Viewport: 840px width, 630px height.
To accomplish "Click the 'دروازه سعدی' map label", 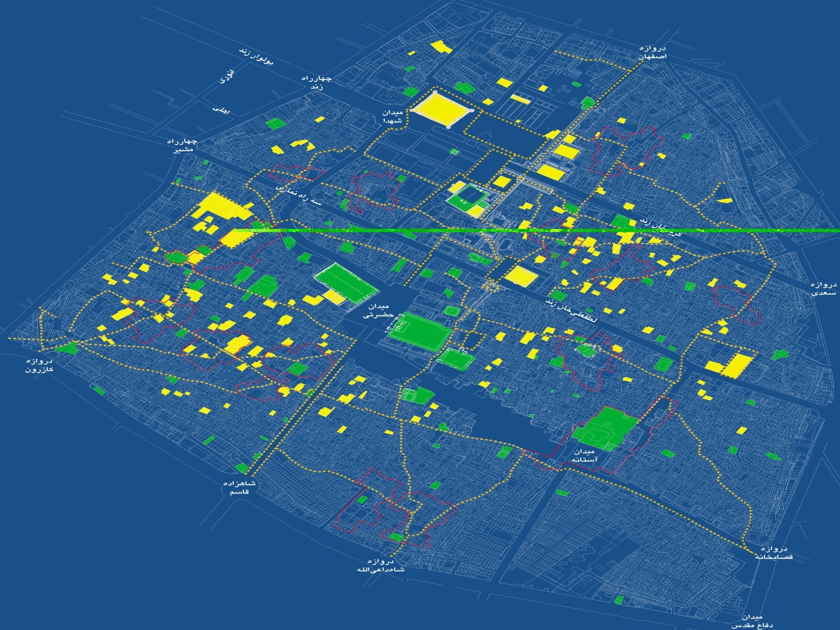I will 823,289.
